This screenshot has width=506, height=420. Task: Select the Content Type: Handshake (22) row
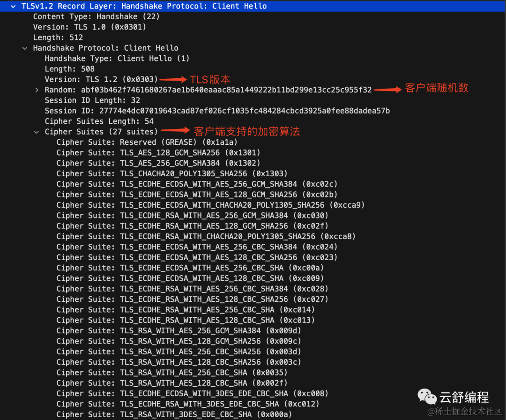tap(96, 16)
